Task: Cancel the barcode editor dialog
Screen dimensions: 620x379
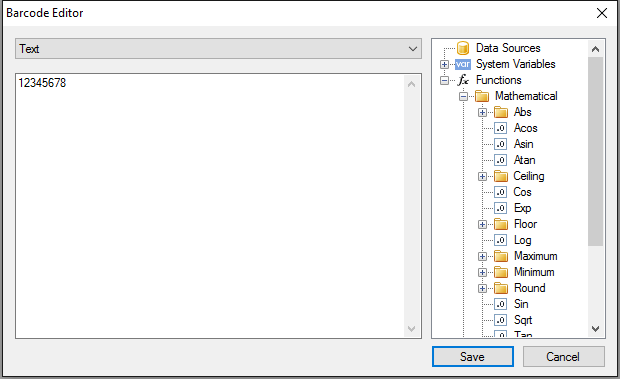Action: point(563,356)
